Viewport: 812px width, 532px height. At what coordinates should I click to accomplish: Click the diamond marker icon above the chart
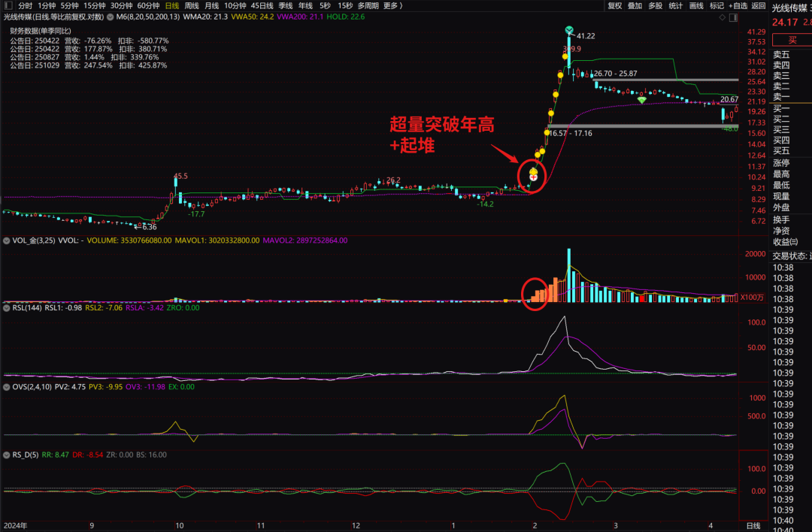point(723,17)
